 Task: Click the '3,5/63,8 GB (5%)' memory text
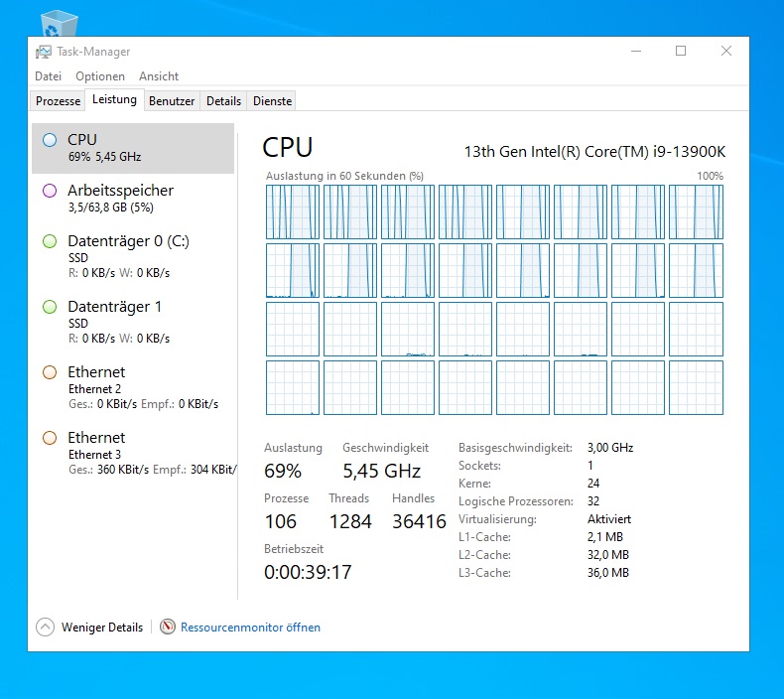point(111,208)
